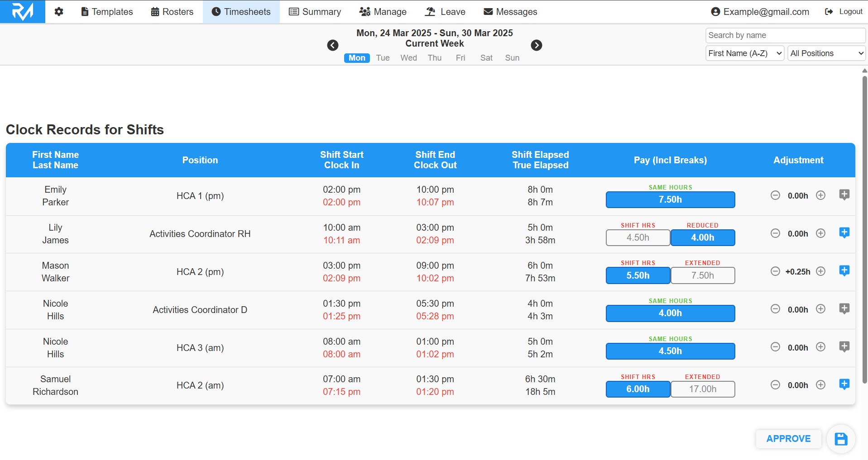Click the Activities Coordinator RH position cell

point(200,234)
